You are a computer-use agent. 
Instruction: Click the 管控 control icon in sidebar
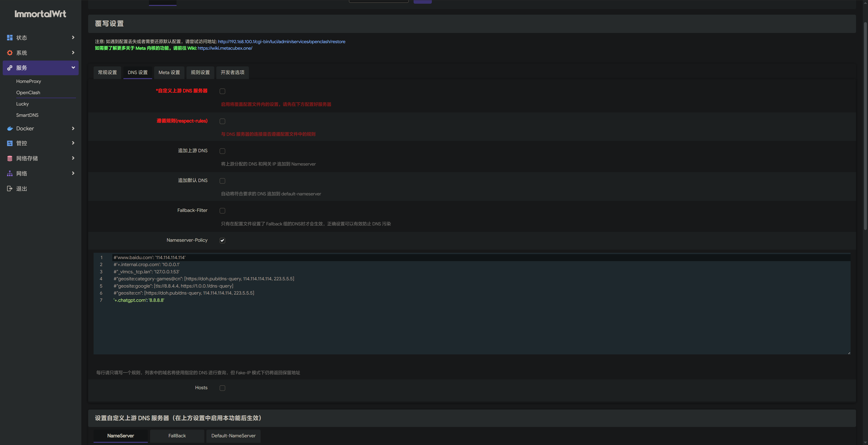10,143
